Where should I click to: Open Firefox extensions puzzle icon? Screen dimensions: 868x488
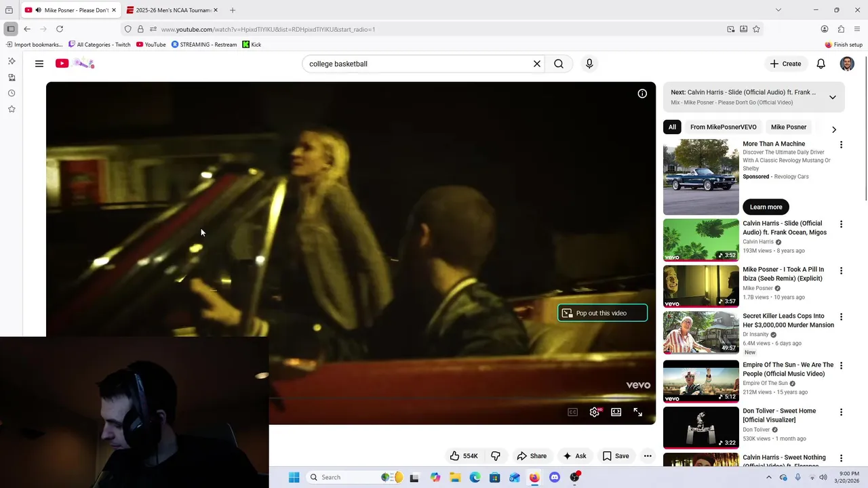[841, 29]
